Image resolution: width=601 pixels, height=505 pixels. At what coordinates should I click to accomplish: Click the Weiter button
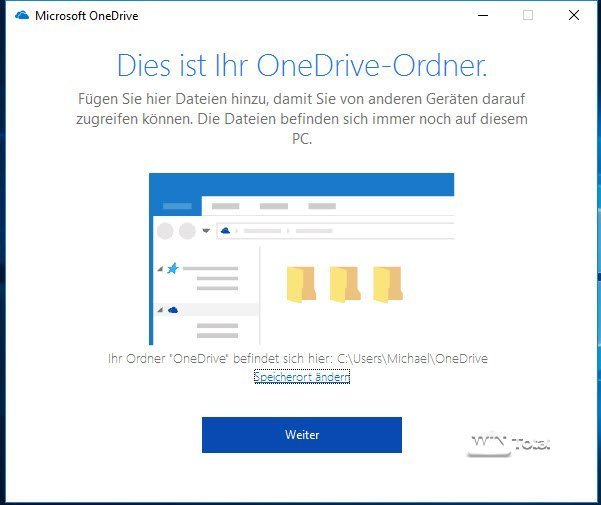pos(302,434)
